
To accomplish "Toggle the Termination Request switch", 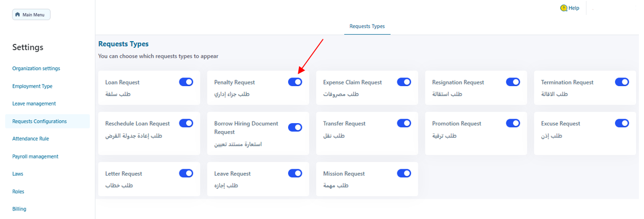I will (x=622, y=82).
